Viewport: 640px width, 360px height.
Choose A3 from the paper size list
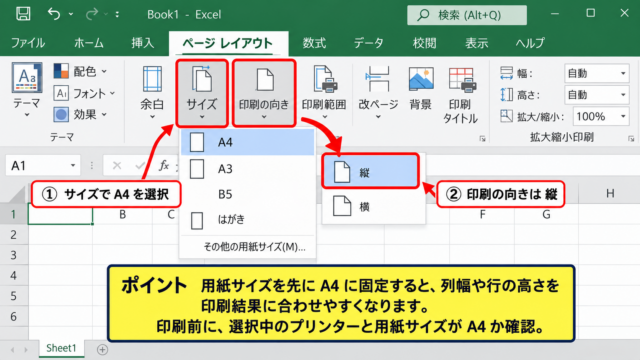(x=248, y=169)
